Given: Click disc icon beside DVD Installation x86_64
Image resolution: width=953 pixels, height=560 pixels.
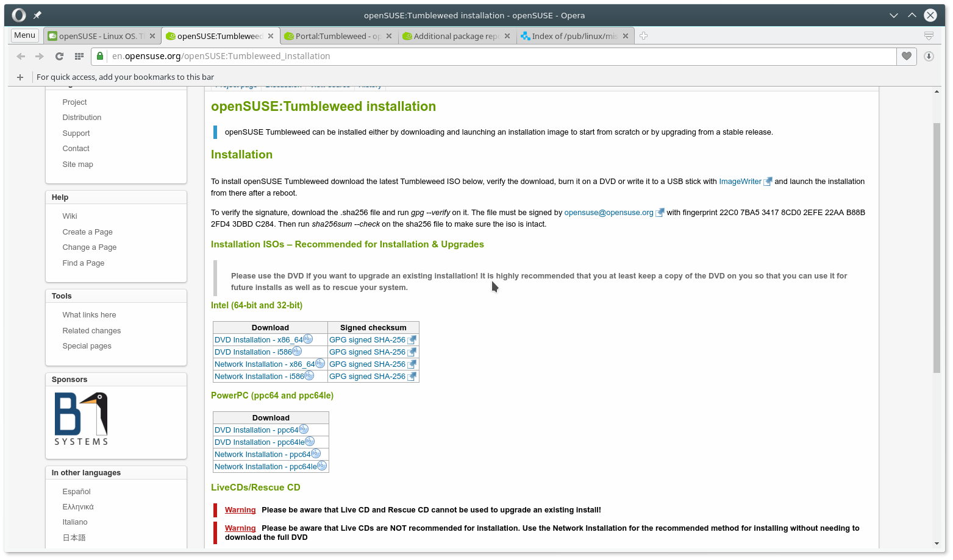Looking at the screenshot, I should 308,339.
